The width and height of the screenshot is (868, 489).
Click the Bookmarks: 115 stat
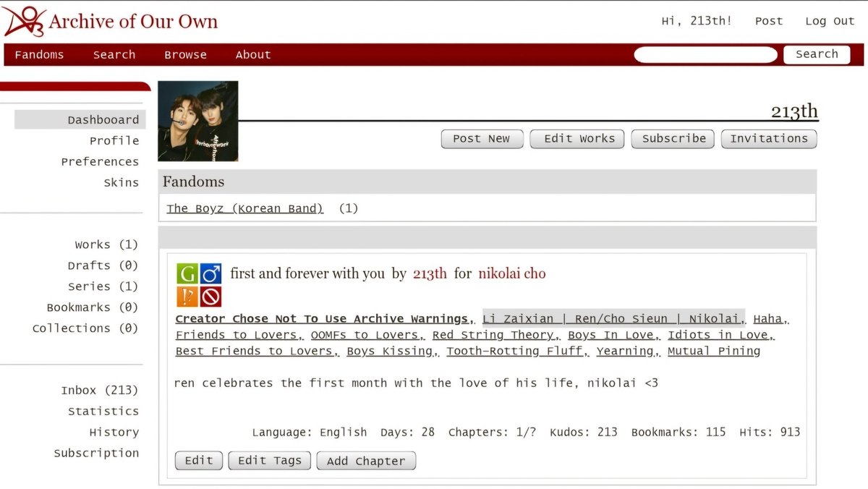[678, 433]
